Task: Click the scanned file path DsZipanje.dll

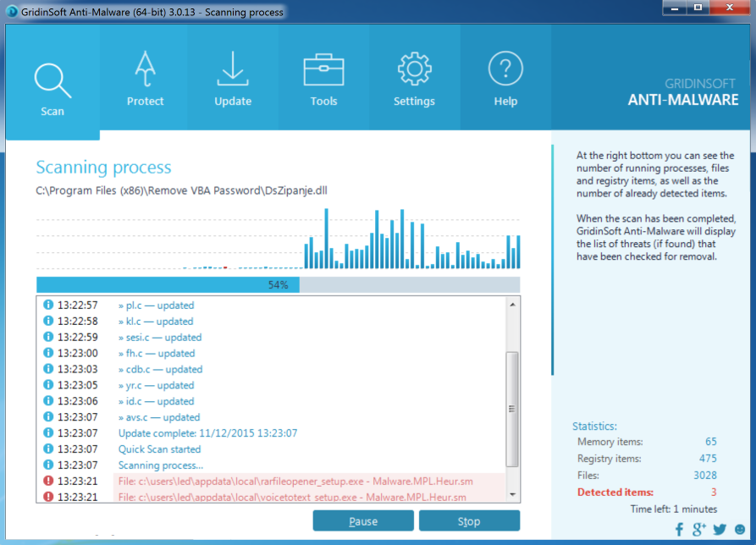Action: pos(181,190)
